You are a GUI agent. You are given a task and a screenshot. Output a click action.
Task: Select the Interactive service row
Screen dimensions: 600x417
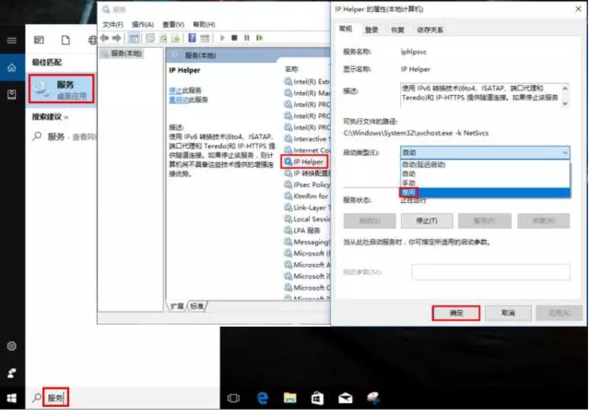(x=307, y=140)
